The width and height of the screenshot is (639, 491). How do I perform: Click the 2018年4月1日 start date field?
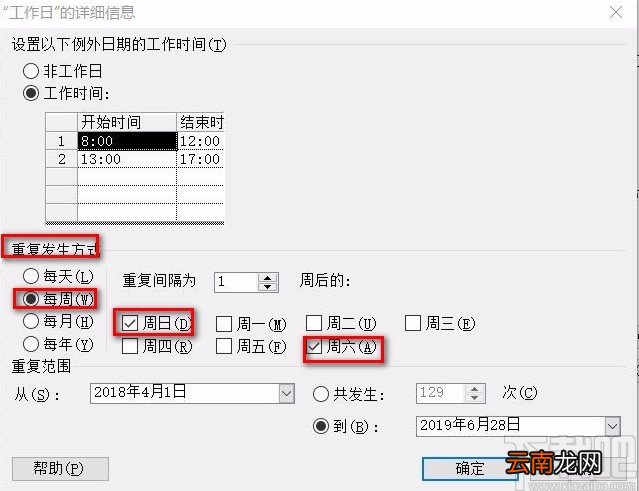pyautogui.click(x=185, y=393)
